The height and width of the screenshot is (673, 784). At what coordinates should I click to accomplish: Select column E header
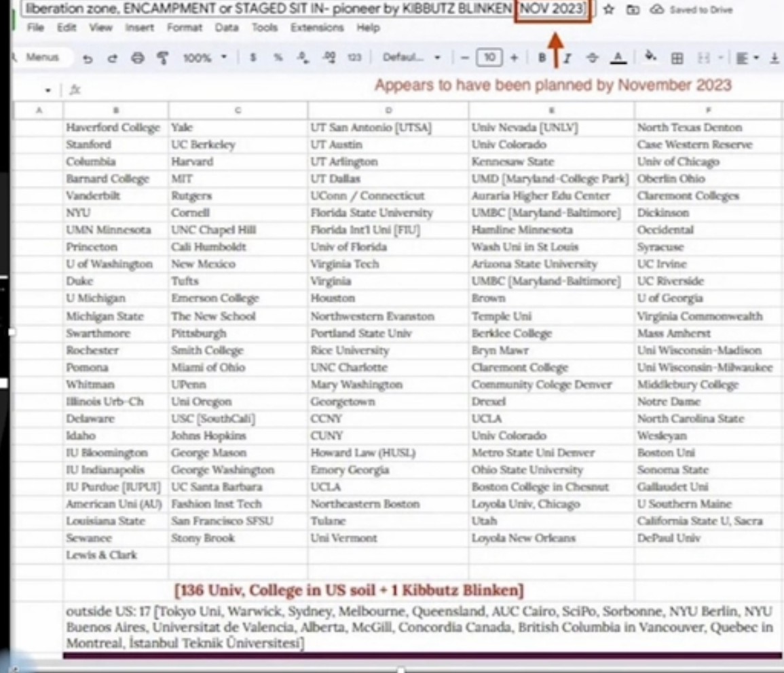point(551,111)
